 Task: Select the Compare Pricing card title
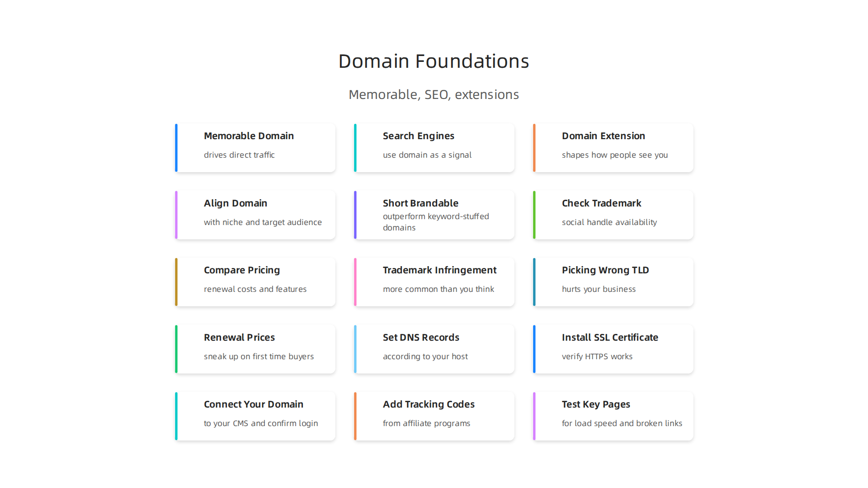(x=241, y=270)
